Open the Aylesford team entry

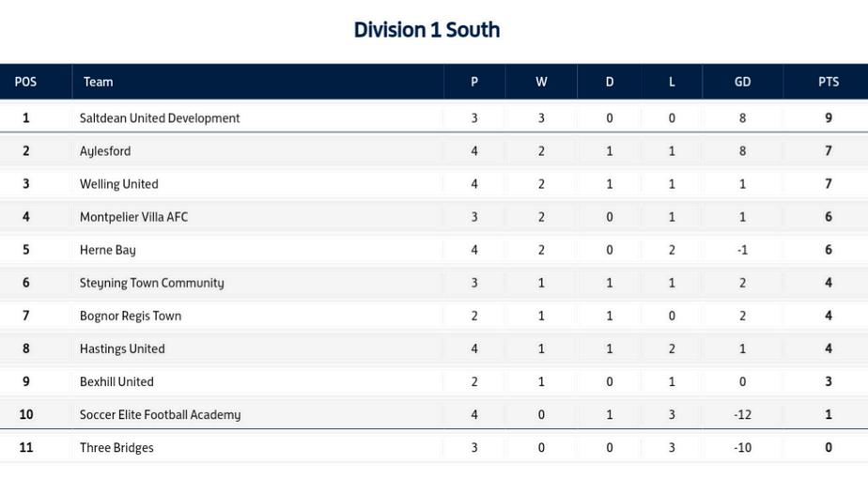point(105,151)
